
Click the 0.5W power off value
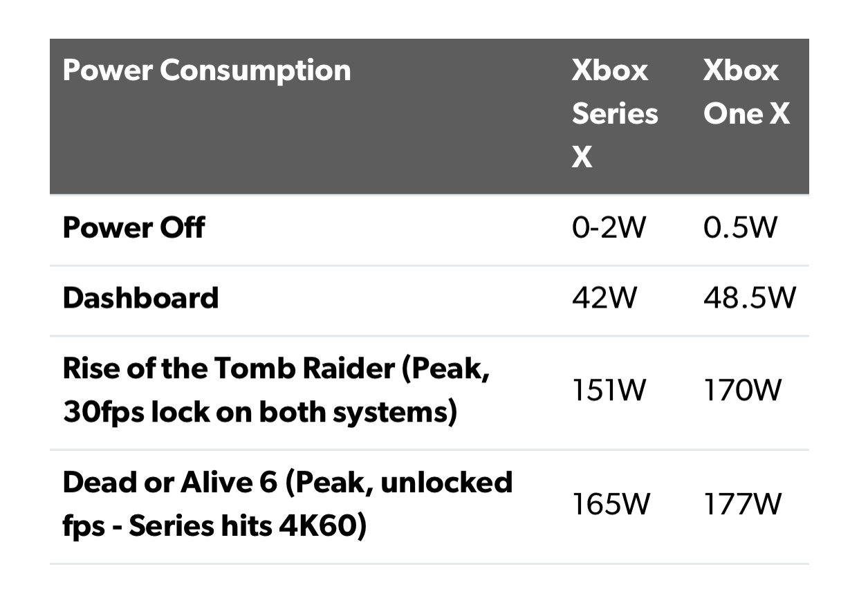[740, 227]
